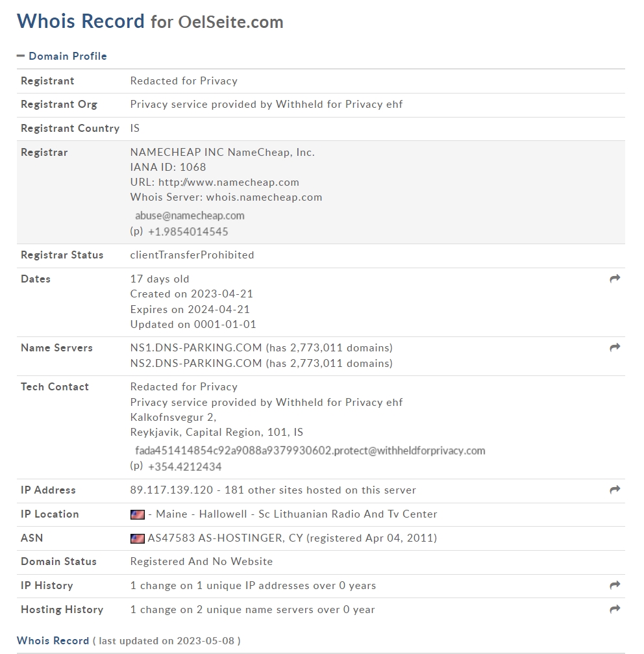This screenshot has width=644, height=654.
Task: Click the abuse@namecheap.com email
Action: [190, 216]
